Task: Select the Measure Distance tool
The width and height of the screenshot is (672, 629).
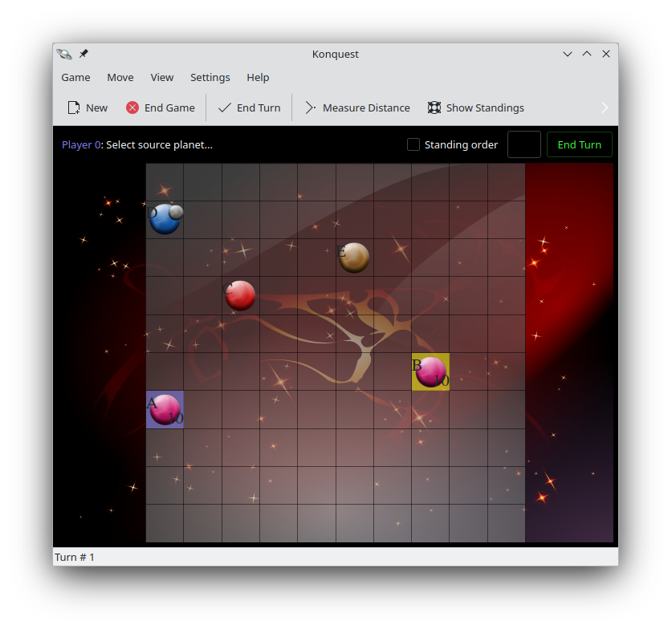Action: (311, 108)
